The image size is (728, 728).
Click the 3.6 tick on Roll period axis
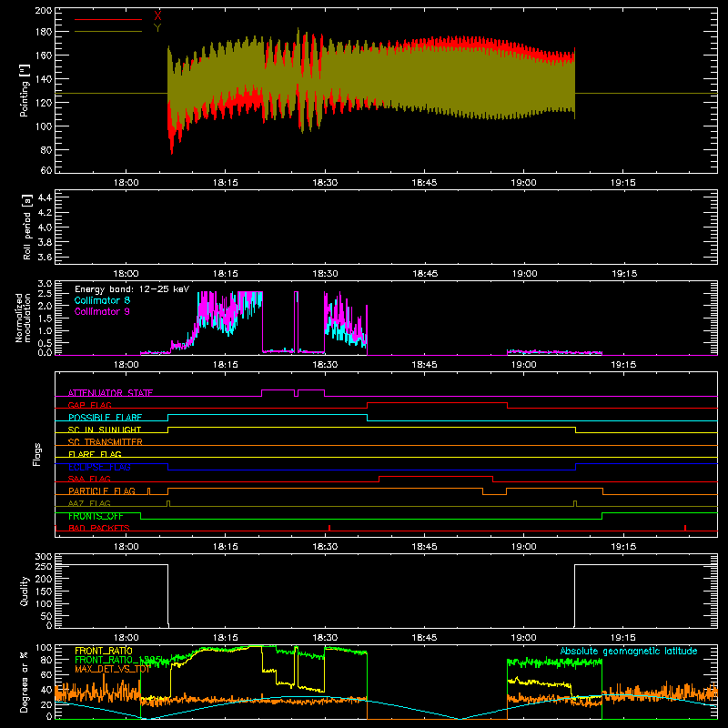click(45, 257)
